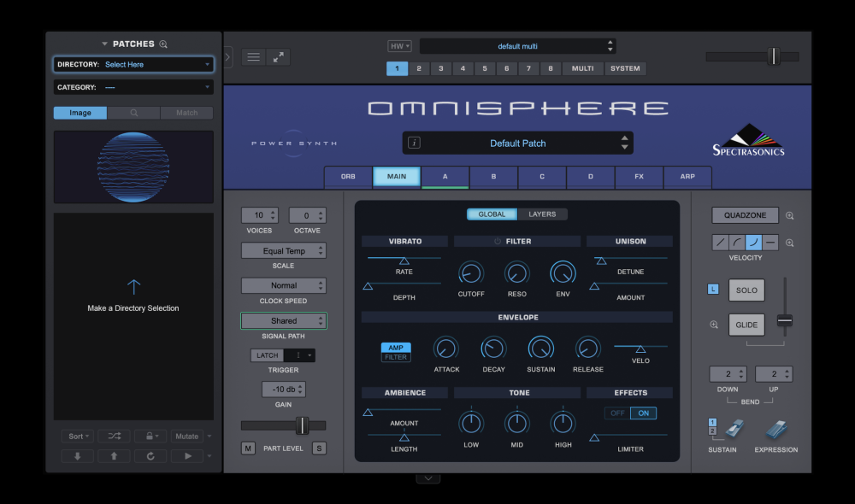The image size is (855, 504).
Task: Open the hamburger menu icon next to the arrows
Action: tap(253, 57)
